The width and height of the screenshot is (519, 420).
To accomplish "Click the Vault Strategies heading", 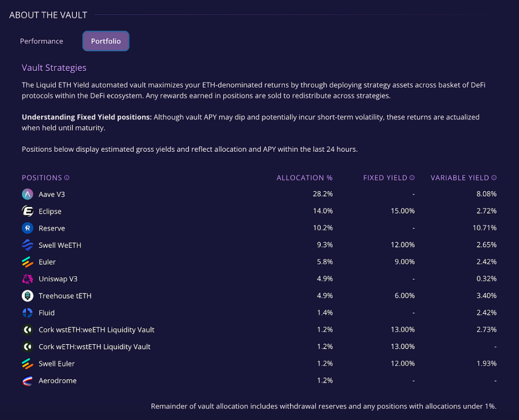I will [x=54, y=67].
